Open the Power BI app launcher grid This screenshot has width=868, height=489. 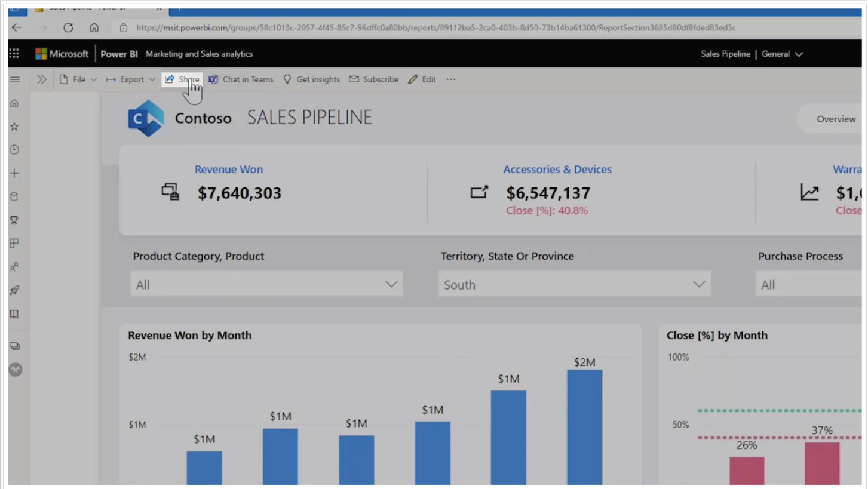pos(14,54)
